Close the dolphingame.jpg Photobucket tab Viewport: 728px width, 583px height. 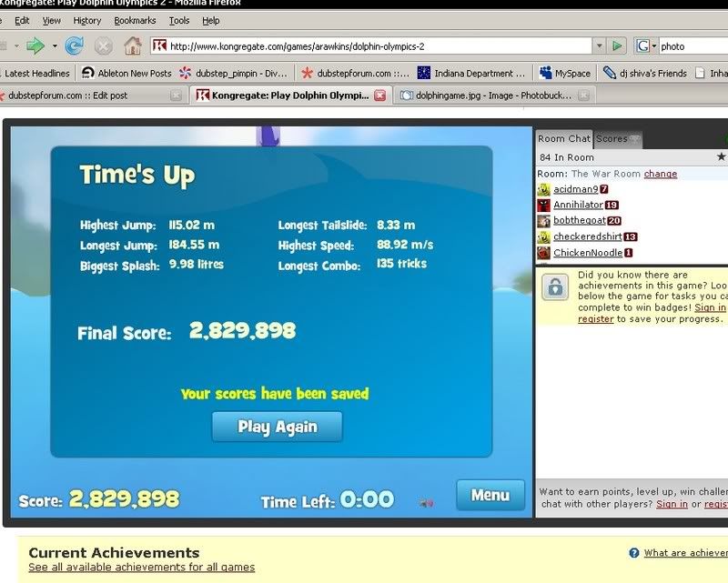click(583, 95)
